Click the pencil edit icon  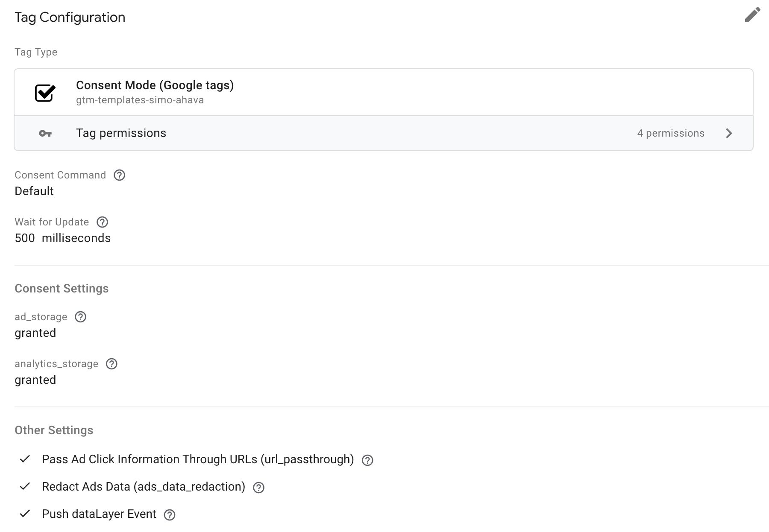tap(752, 15)
